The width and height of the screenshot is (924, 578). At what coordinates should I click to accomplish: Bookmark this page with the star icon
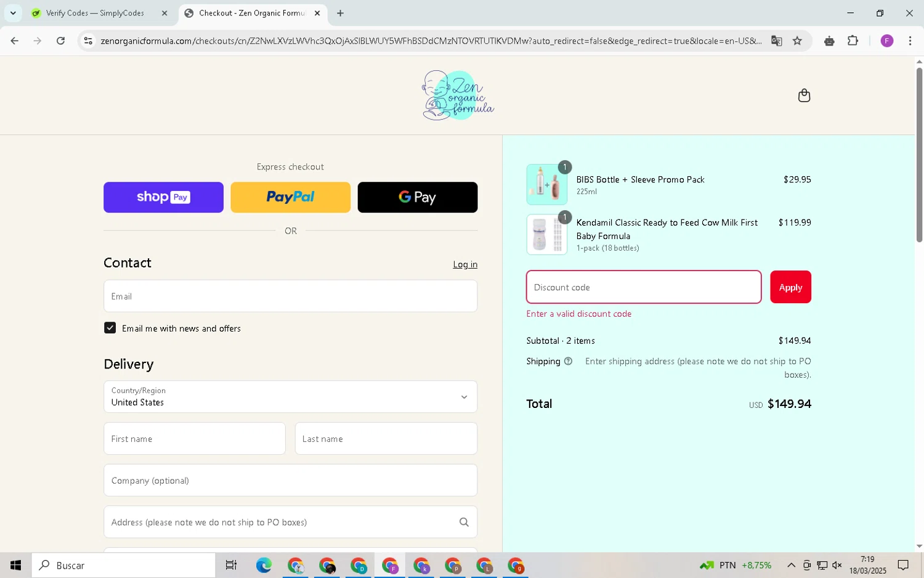[x=797, y=41]
